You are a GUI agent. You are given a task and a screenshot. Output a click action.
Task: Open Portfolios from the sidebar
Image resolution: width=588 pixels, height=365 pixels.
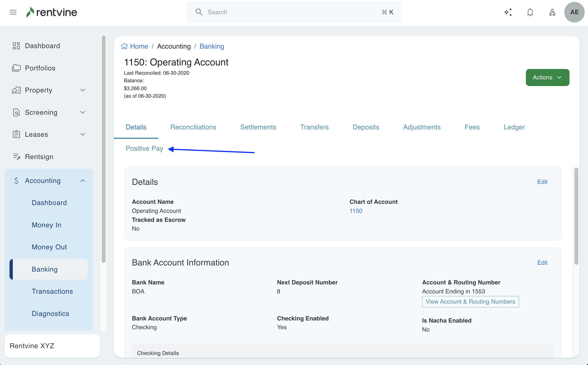pos(40,68)
